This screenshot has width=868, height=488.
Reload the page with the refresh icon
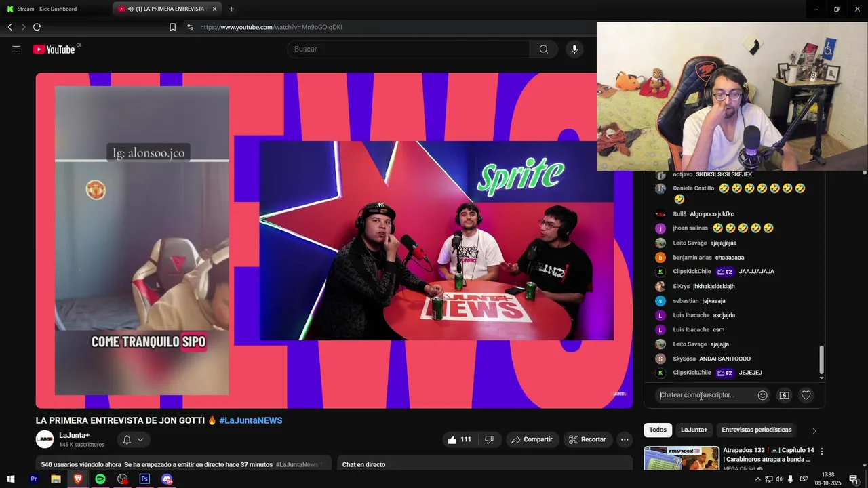click(37, 27)
